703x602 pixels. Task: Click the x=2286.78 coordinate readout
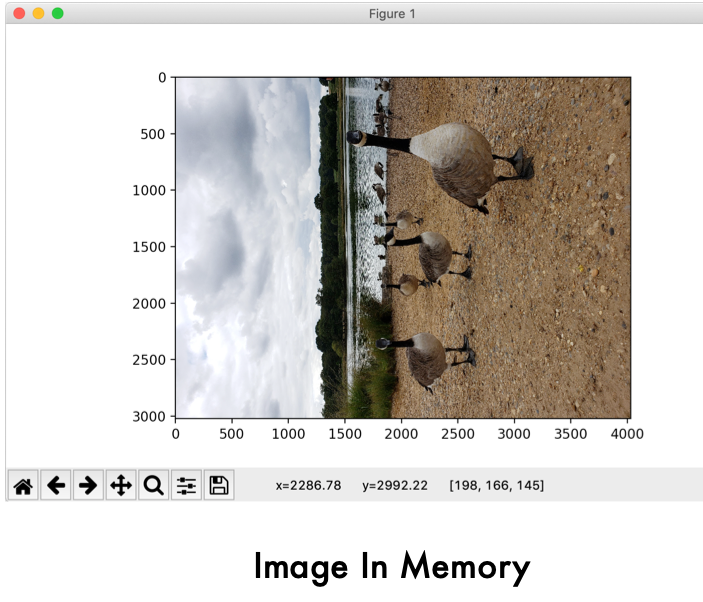[308, 486]
